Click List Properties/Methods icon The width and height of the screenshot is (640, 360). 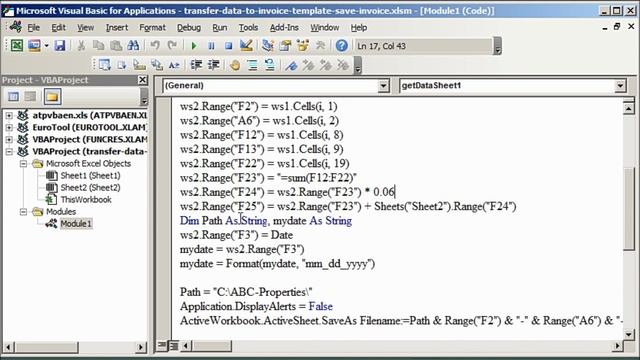(104, 65)
